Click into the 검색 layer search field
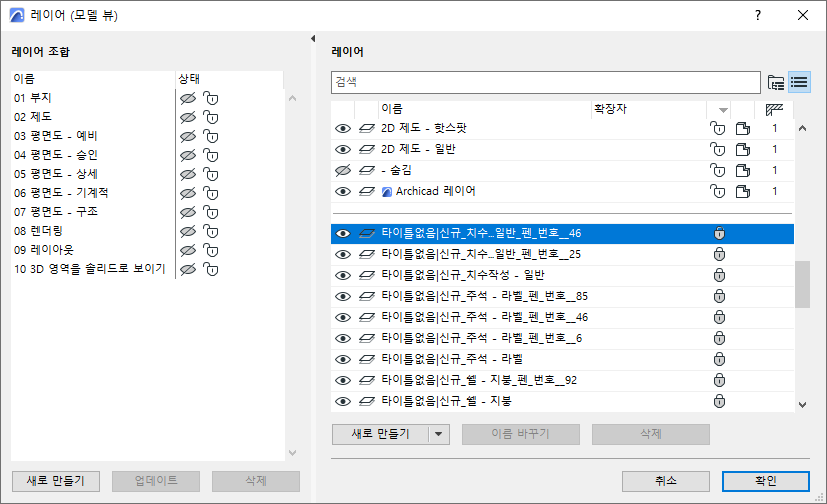 click(546, 82)
